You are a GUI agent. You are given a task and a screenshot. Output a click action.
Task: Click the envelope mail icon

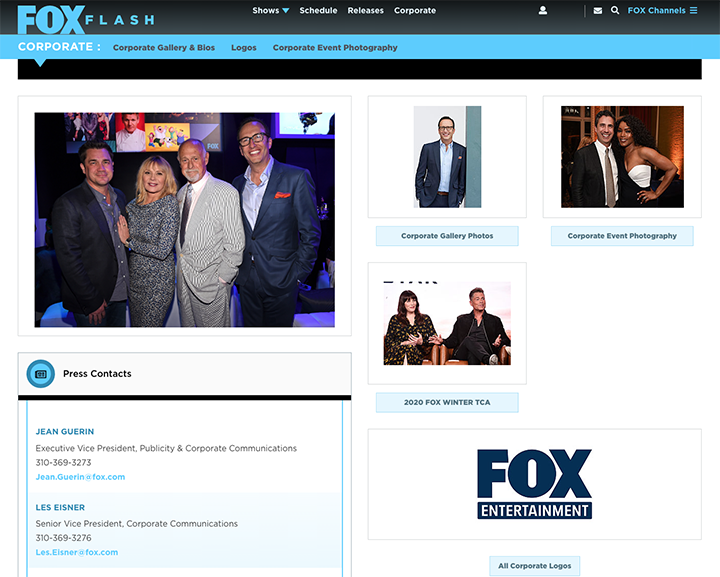pos(598,10)
